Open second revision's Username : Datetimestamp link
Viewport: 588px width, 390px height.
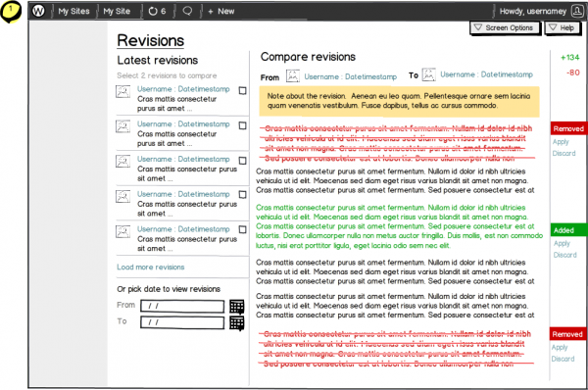pyautogui.click(x=183, y=123)
